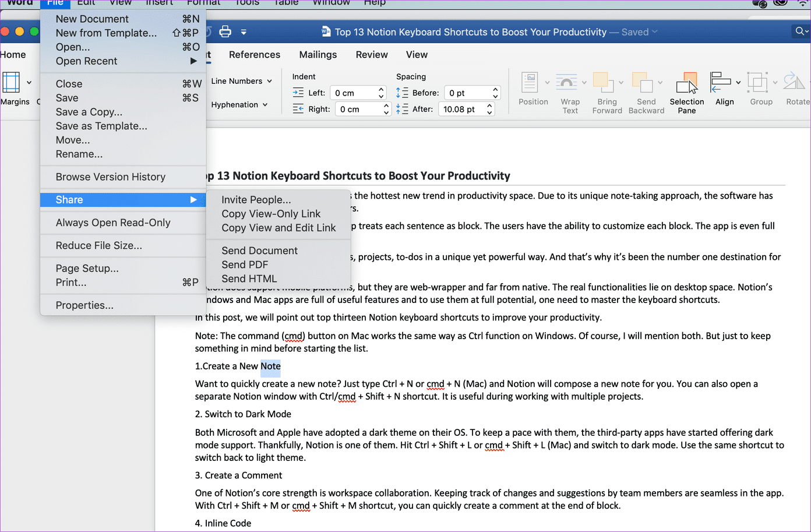Choose Save from the File menu
The height and width of the screenshot is (532, 811).
[123, 98]
